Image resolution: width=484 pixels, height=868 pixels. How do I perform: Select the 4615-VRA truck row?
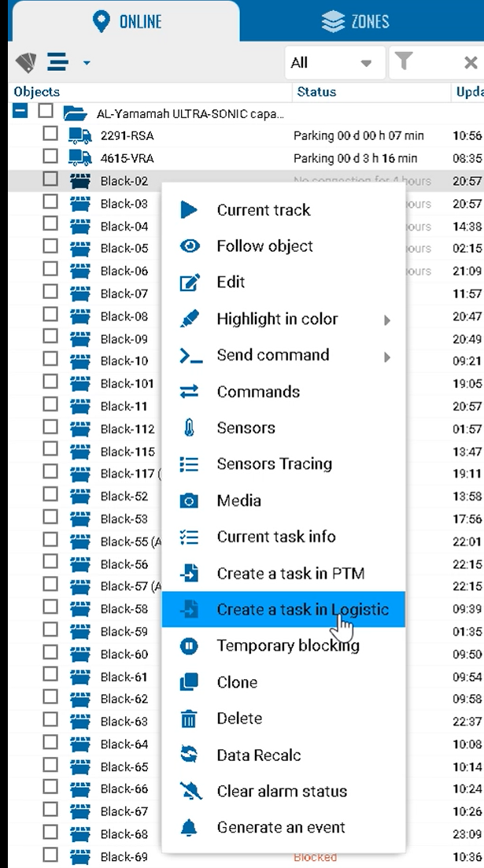click(127, 158)
